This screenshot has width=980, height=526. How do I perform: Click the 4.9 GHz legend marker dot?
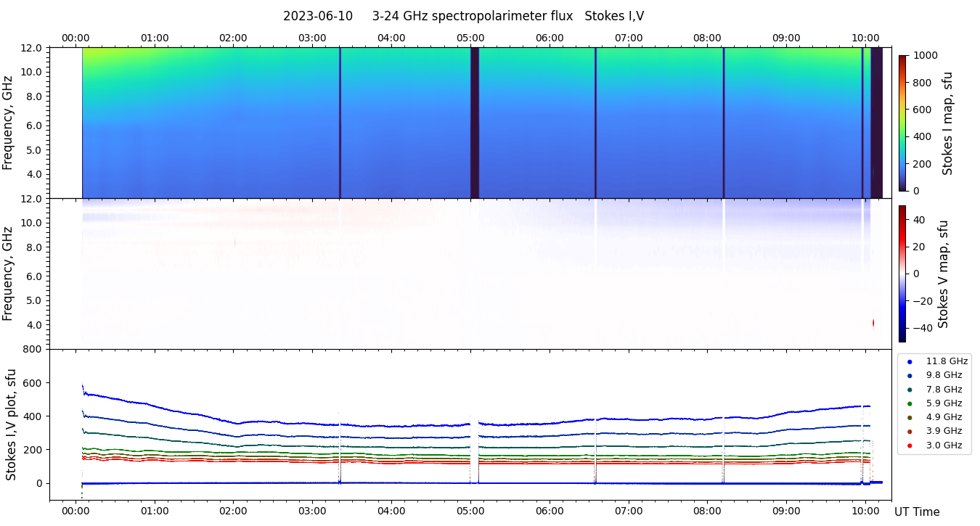[x=910, y=417]
